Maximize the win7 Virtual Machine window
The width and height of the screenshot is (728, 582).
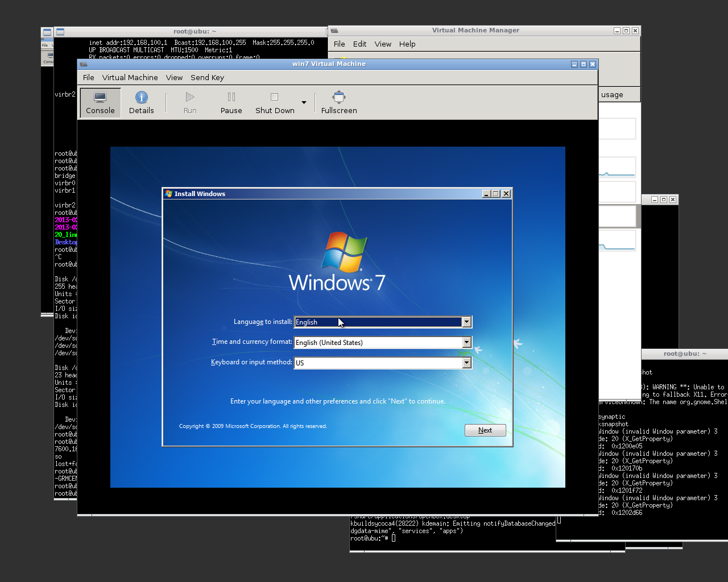[x=583, y=64]
